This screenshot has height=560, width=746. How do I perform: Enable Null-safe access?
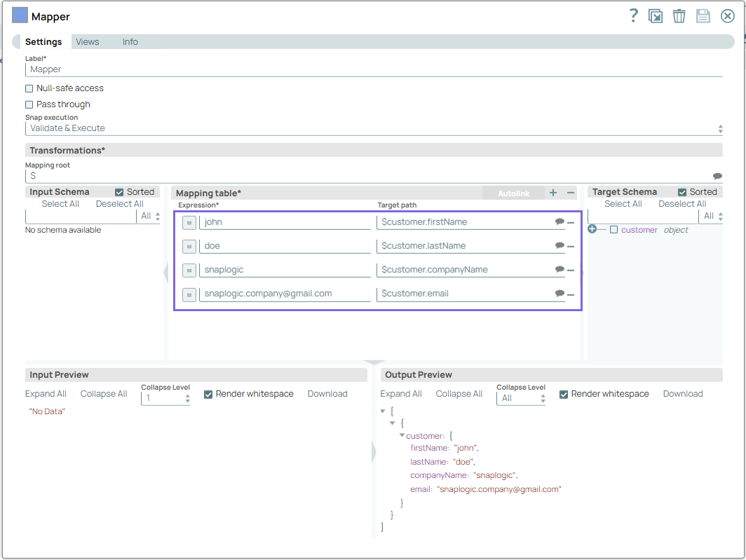click(x=27, y=88)
